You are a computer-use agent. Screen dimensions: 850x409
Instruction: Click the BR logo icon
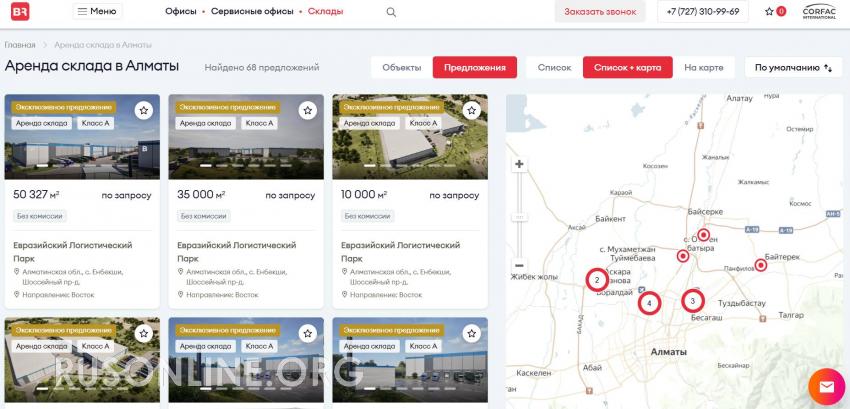coord(20,11)
